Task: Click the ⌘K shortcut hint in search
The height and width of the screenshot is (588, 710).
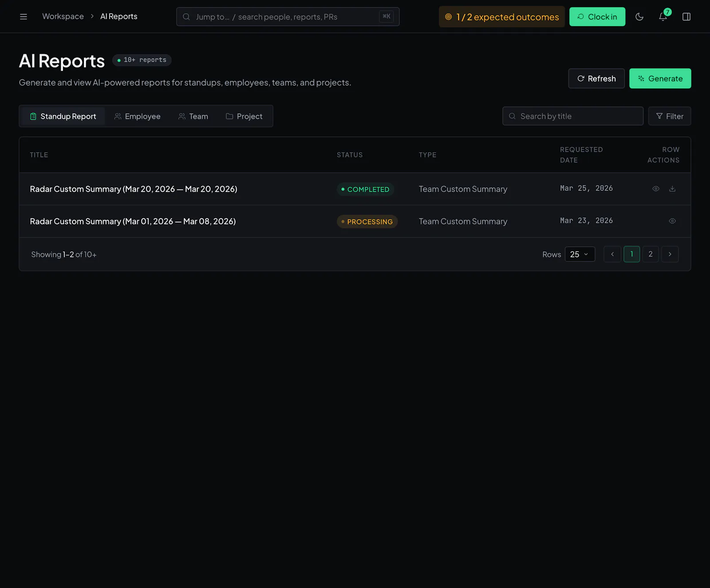Action: coord(387,16)
